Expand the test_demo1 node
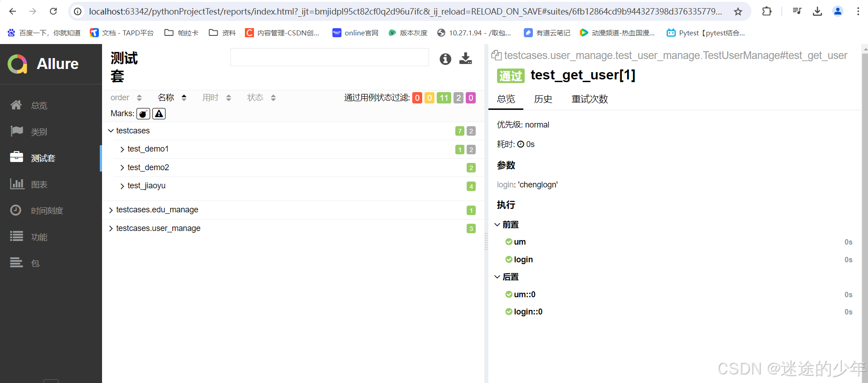Viewport: 868px width, 383px height. [x=298, y=149]
